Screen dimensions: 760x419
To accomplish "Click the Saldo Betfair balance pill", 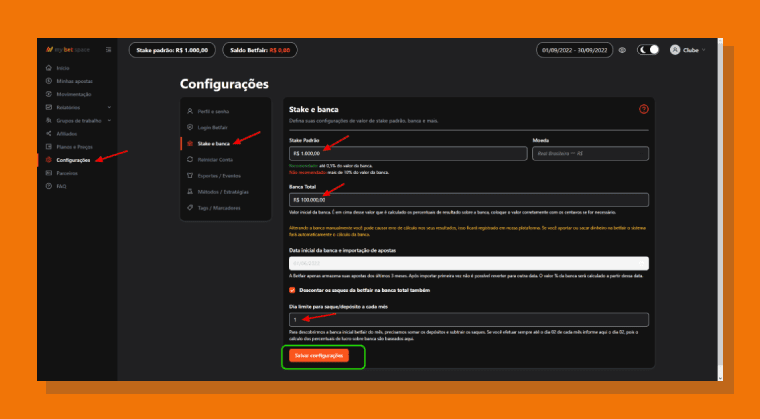I will coord(260,50).
